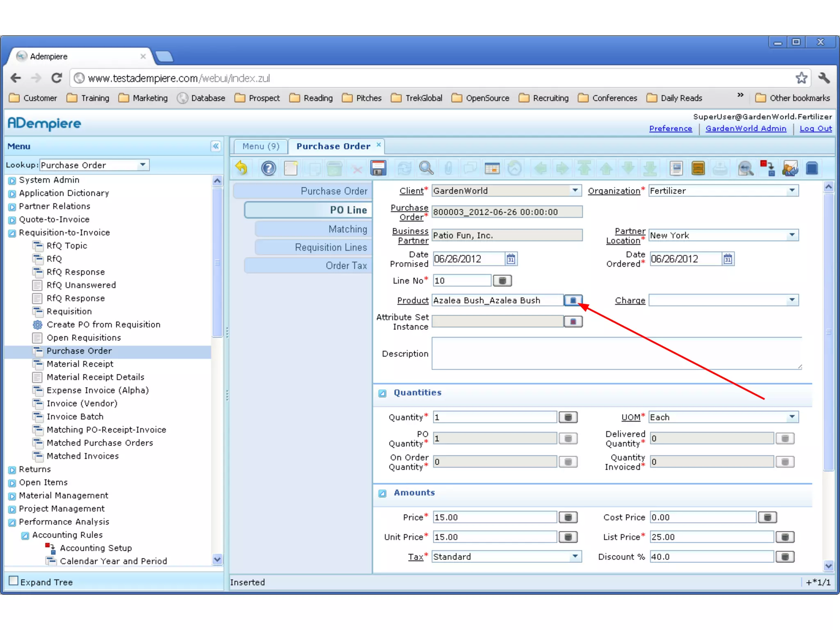Collapse the Quantities section
Image resolution: width=840 pixels, height=630 pixels.
[x=382, y=393]
